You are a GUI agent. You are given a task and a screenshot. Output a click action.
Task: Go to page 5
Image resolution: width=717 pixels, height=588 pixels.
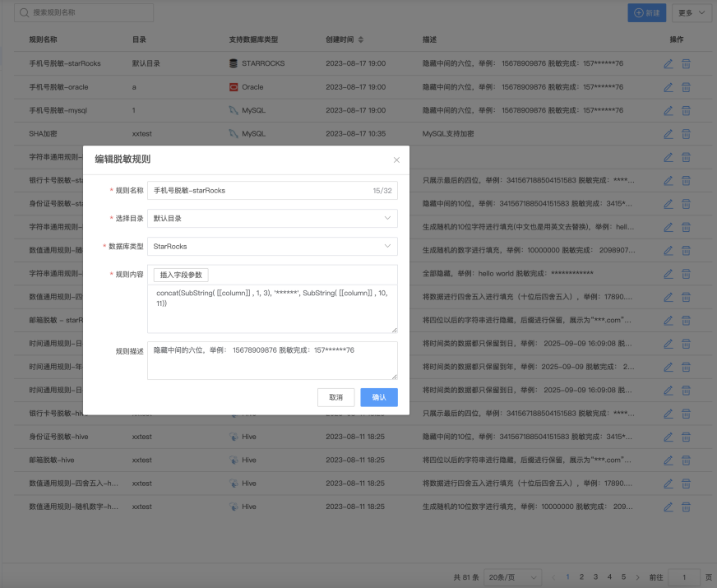pos(623,577)
